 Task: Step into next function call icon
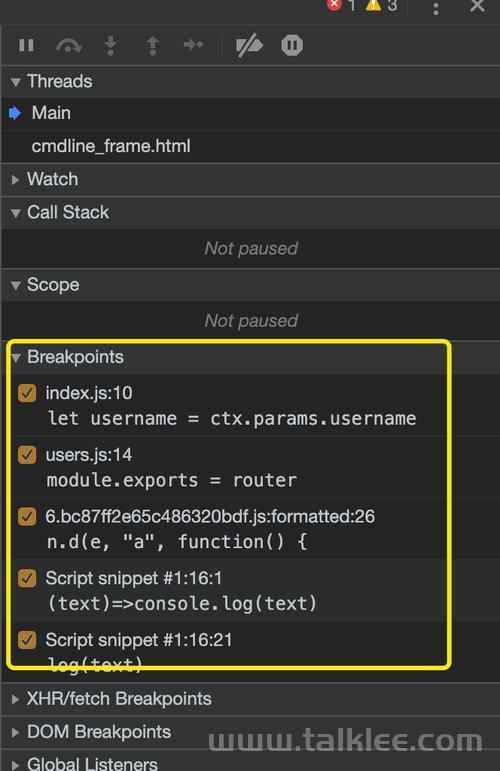[x=111, y=46]
